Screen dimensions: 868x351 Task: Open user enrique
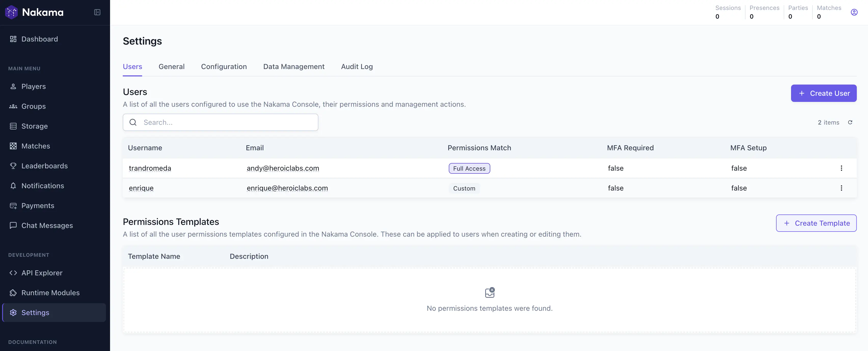pos(141,188)
